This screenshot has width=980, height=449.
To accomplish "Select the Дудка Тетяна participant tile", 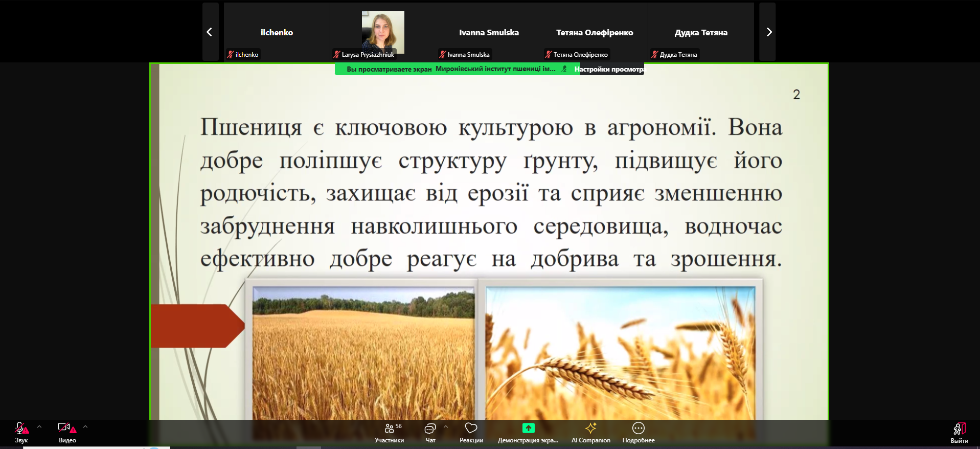I will [x=700, y=32].
